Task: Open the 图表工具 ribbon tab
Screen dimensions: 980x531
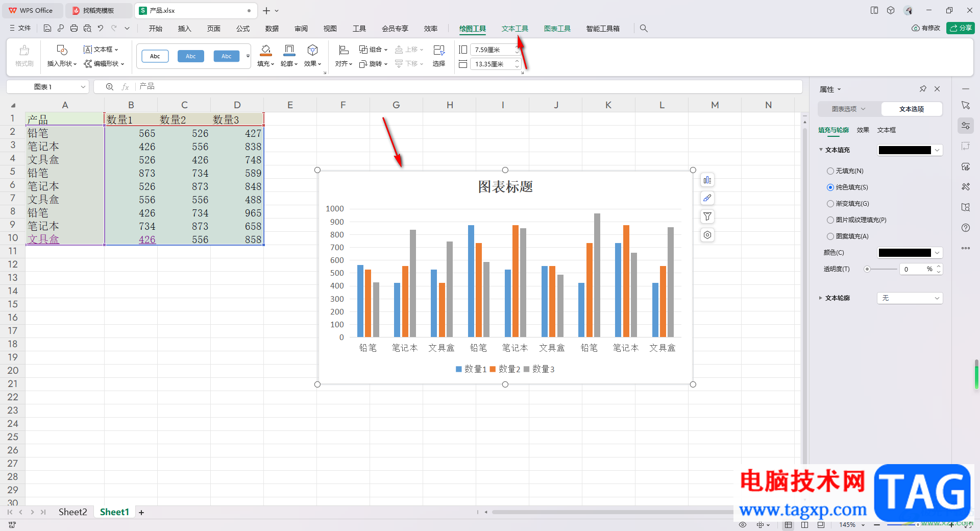Action: pyautogui.click(x=557, y=29)
